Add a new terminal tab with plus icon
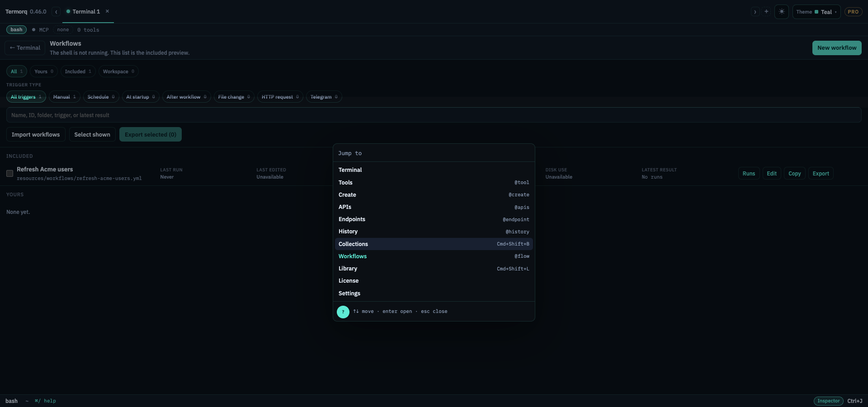868x407 pixels. pyautogui.click(x=766, y=12)
